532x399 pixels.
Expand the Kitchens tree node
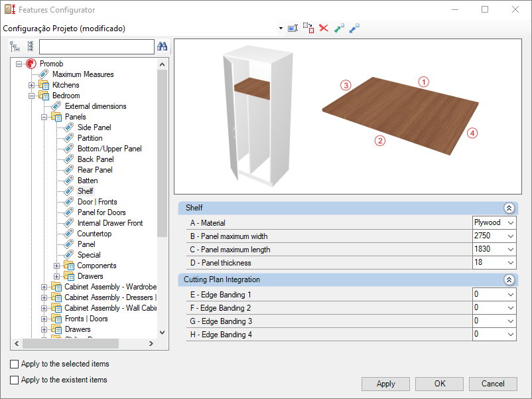pos(32,85)
